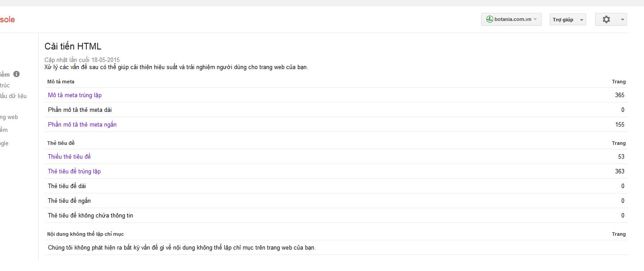Click the botania.com.vn green leaf site icon
The width and height of the screenshot is (644, 271).
[x=490, y=20]
